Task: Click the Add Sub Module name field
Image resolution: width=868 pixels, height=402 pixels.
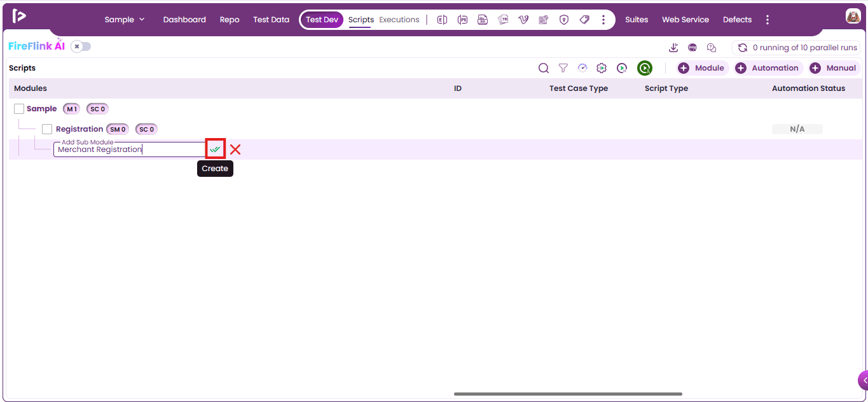Action: (130, 149)
